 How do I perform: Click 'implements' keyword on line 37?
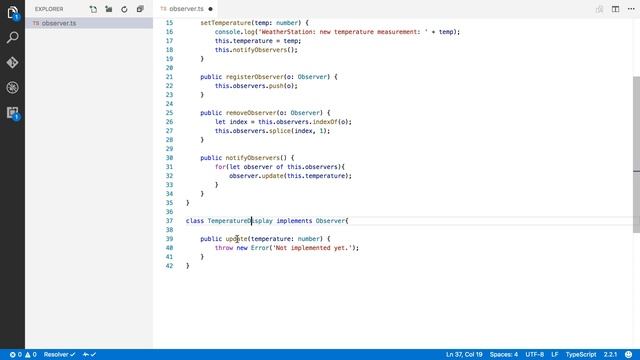point(294,221)
